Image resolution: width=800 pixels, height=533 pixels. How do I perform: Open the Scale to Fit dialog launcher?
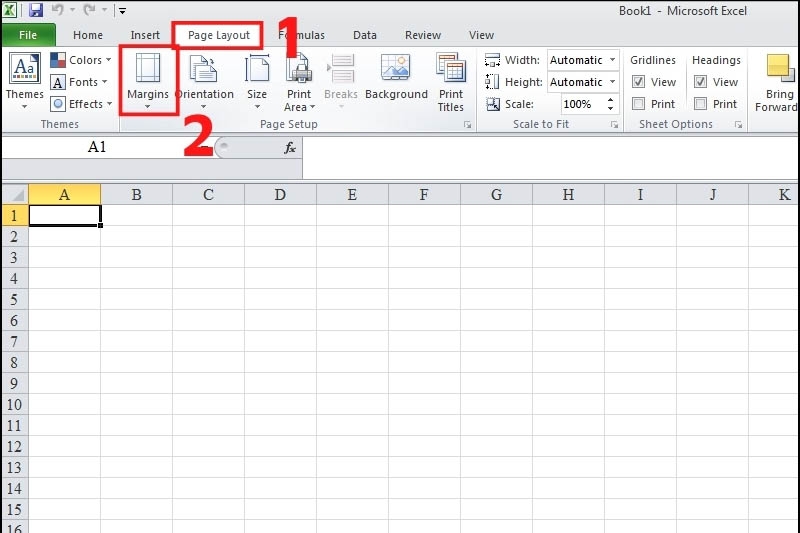pos(614,124)
